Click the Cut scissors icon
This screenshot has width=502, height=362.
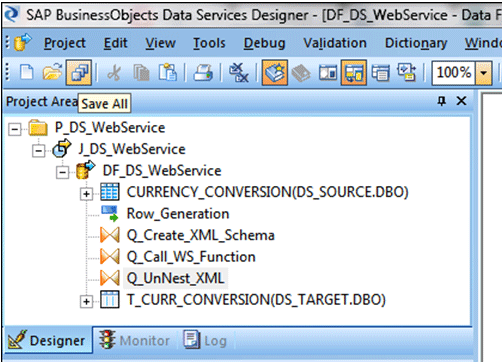pos(114,72)
